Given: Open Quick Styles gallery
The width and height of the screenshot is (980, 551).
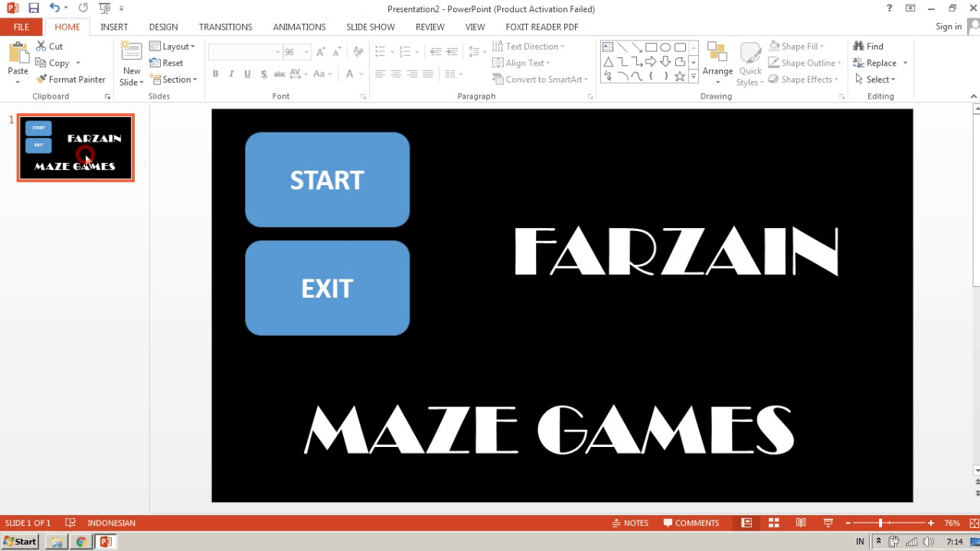Looking at the screenshot, I should tap(750, 64).
